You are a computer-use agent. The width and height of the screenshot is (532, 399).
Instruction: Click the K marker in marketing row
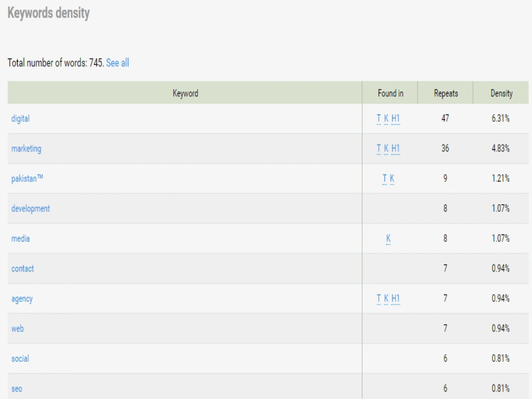386,148
